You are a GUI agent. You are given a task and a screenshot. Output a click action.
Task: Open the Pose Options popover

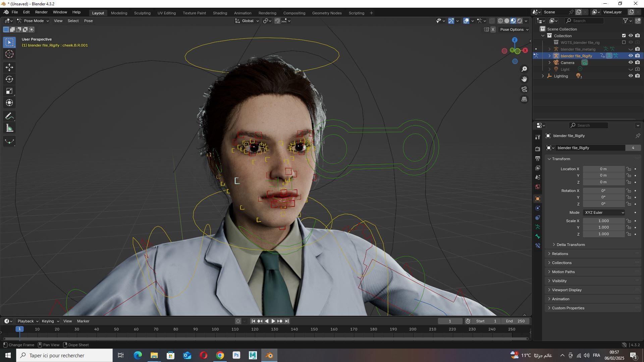514,29
